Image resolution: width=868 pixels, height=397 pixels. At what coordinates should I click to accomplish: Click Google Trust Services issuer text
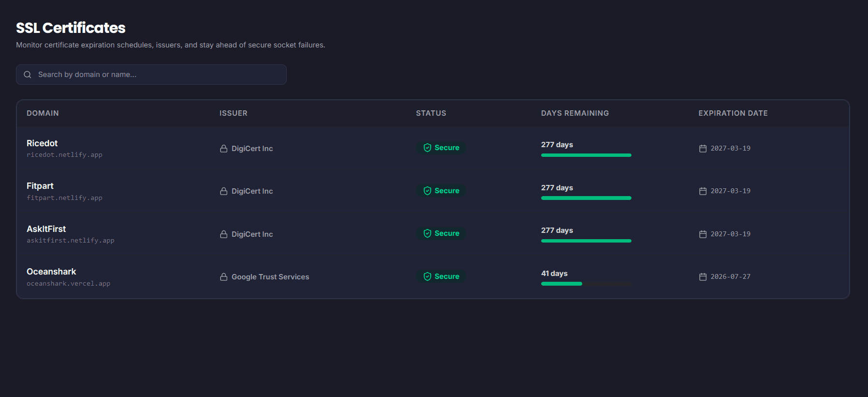[270, 277]
